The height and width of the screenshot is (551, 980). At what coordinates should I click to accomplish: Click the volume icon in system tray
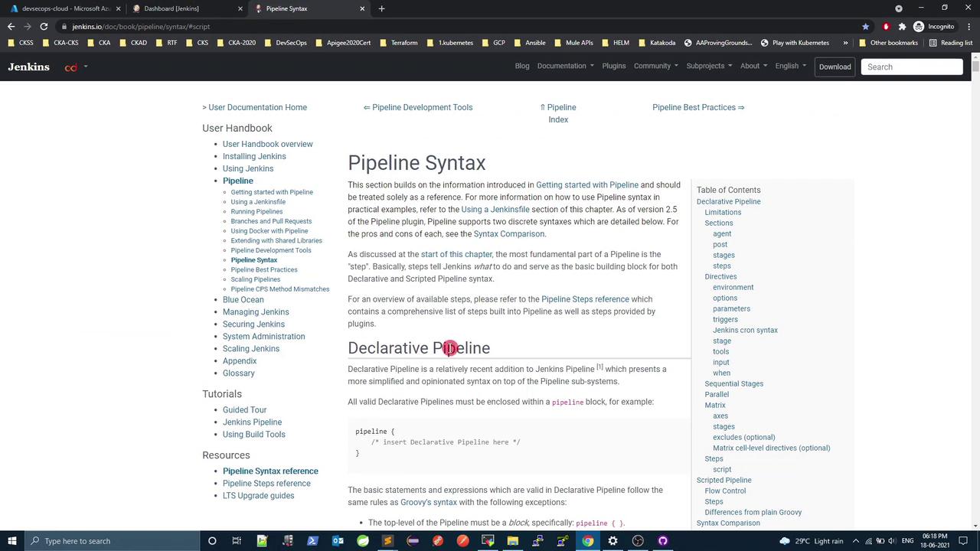click(x=892, y=541)
